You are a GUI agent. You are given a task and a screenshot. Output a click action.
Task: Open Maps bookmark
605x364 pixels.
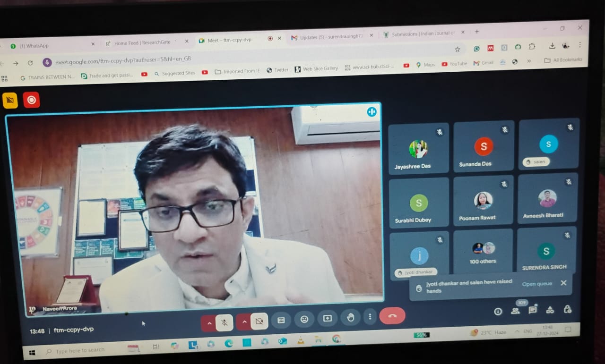pos(425,65)
